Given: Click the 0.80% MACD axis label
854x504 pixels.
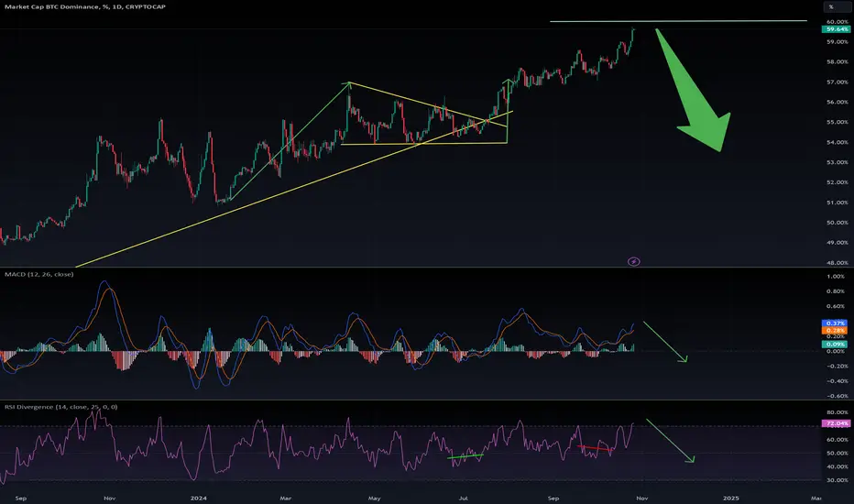Looking at the screenshot, I should 836,291.
